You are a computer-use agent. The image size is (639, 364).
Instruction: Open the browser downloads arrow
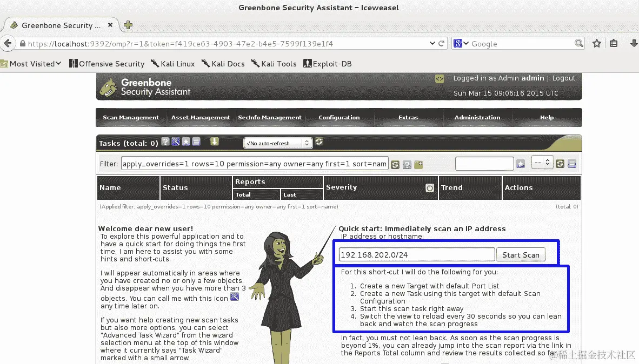tap(634, 43)
